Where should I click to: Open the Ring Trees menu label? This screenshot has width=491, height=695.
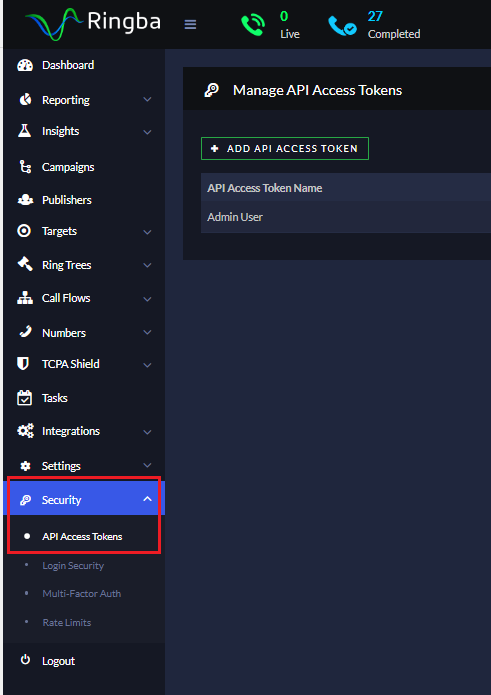tap(66, 265)
